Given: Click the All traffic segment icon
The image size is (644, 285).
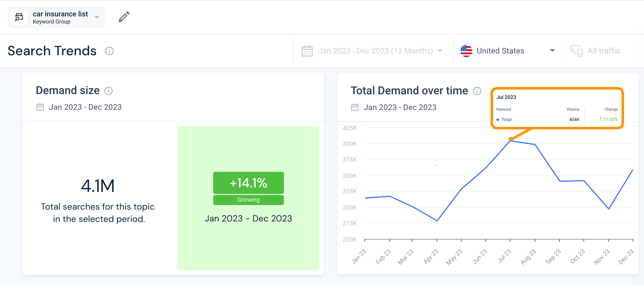Looking at the screenshot, I should pyautogui.click(x=577, y=50).
